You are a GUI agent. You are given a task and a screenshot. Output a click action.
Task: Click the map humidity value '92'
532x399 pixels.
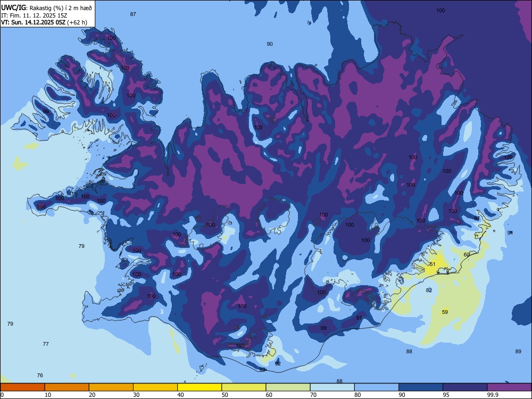278,363
